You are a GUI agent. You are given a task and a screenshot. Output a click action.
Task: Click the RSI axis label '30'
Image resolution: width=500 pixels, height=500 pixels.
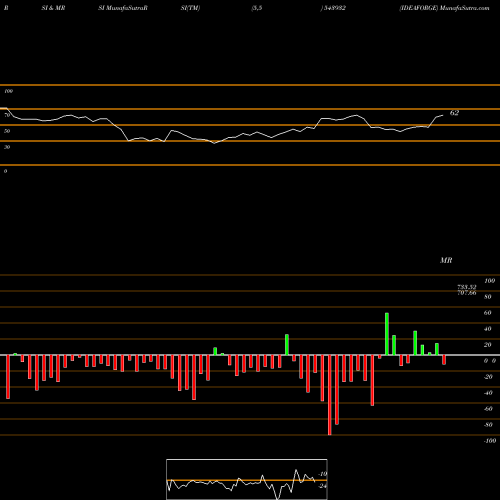pos(7,147)
